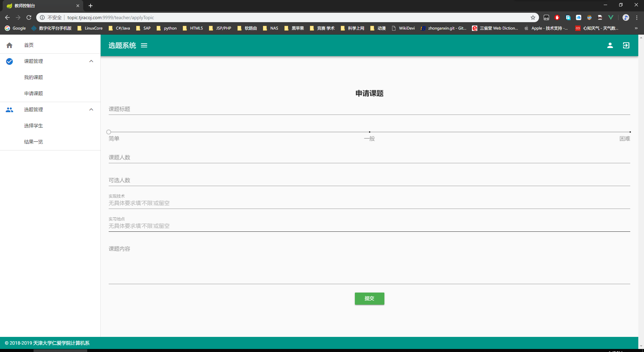Open a new browser tab with plus icon
The image size is (644, 352).
91,6
